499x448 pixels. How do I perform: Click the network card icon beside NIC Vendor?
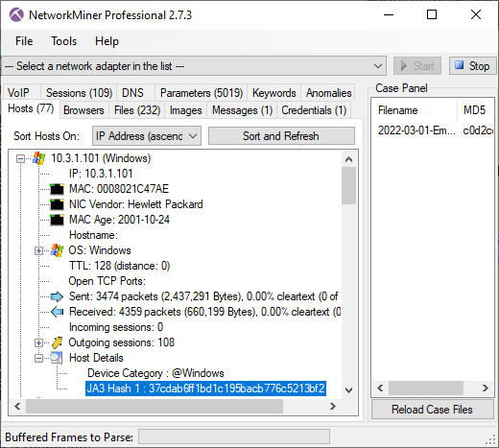tap(57, 204)
